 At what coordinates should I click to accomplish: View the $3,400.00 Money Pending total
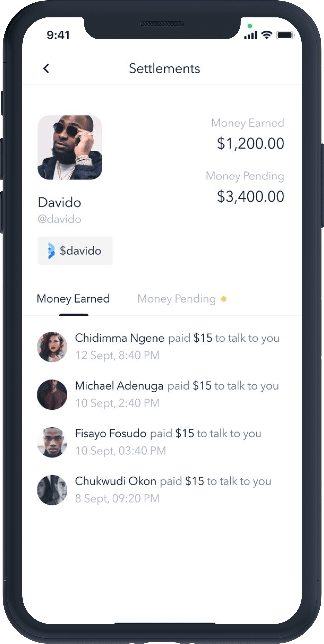pos(250,196)
